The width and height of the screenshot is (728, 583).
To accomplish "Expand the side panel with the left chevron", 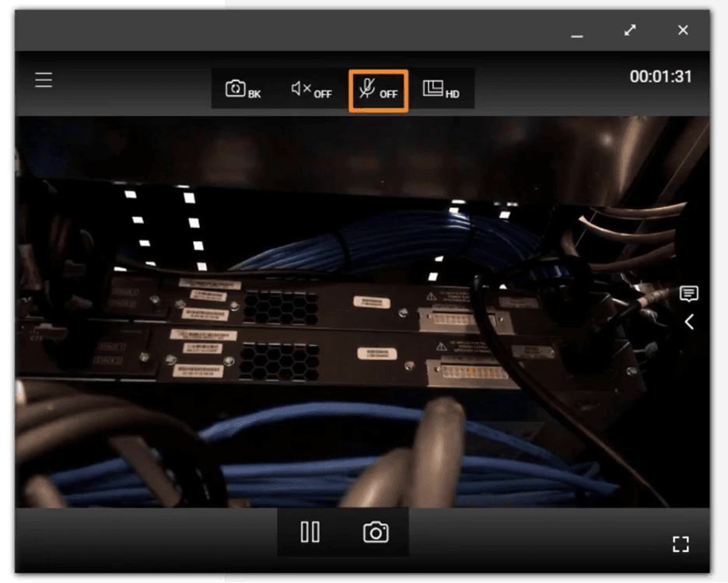I will tap(689, 321).
